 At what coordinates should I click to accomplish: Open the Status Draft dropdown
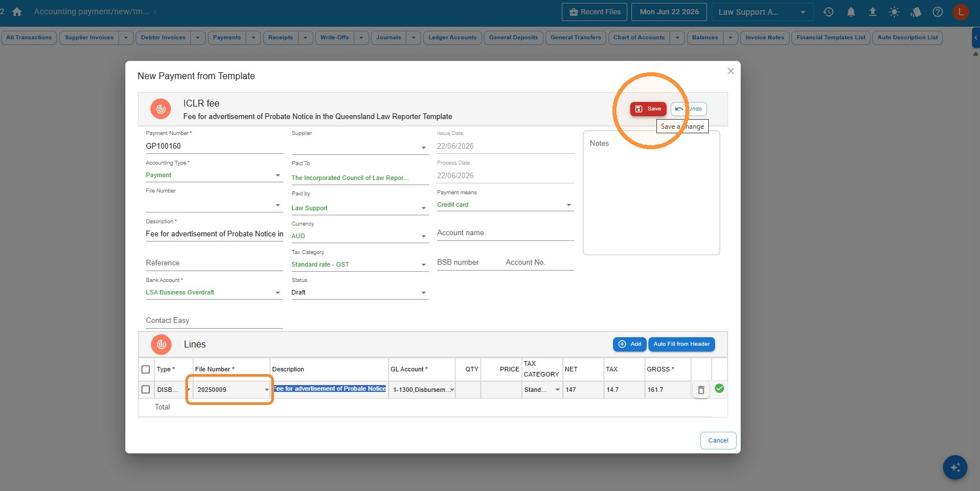click(423, 293)
